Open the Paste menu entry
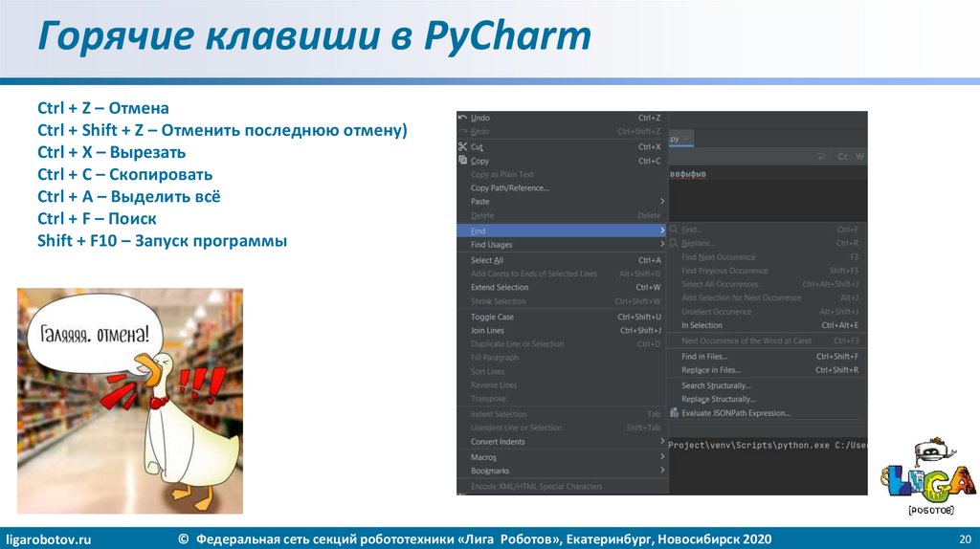 point(562,201)
